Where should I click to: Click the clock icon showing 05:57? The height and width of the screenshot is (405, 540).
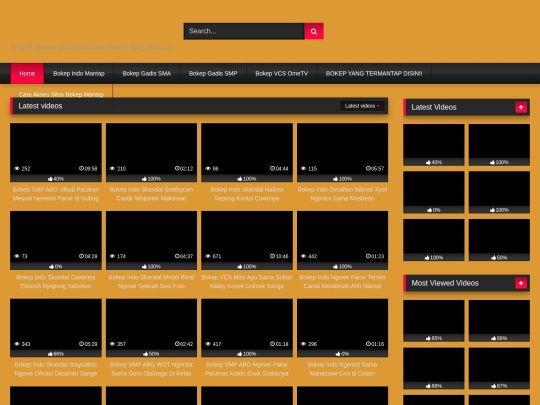point(368,168)
